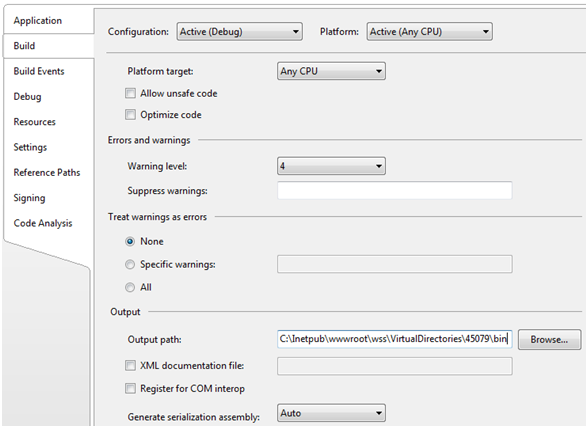Viewport: 588px width, 428px height.
Task: Open the Reference Paths tab
Action: pyautogui.click(x=47, y=173)
